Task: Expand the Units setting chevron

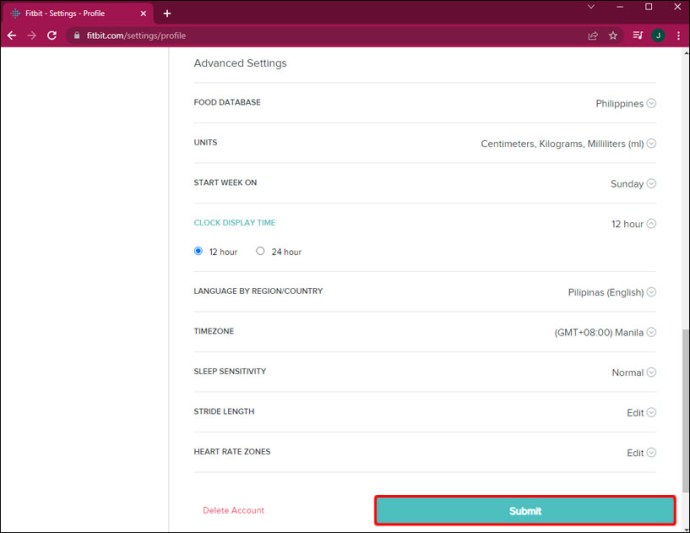Action: [x=651, y=143]
